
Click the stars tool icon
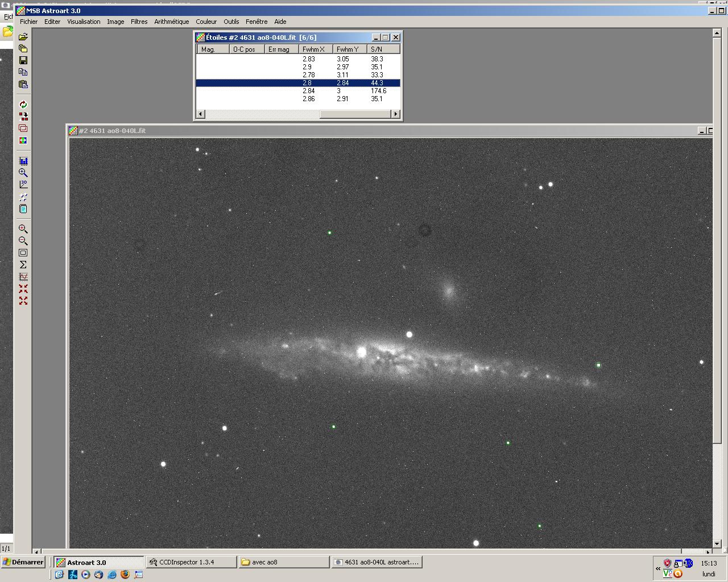[23, 197]
